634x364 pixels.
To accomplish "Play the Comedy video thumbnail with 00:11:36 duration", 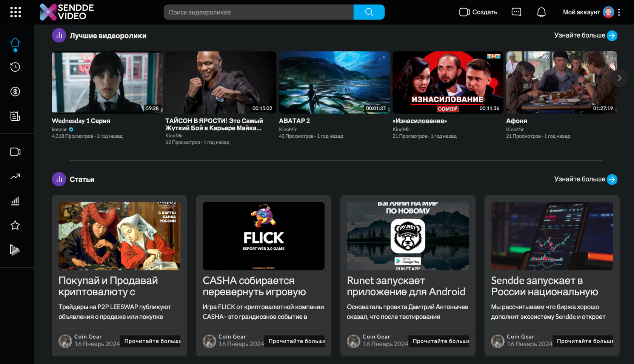I will coord(448,82).
